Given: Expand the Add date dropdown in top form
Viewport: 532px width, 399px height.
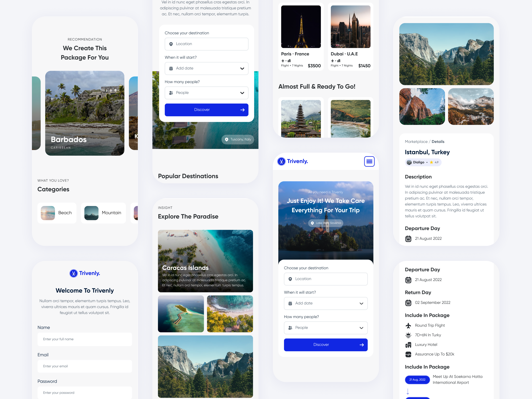Looking at the screenshot, I should [206, 68].
